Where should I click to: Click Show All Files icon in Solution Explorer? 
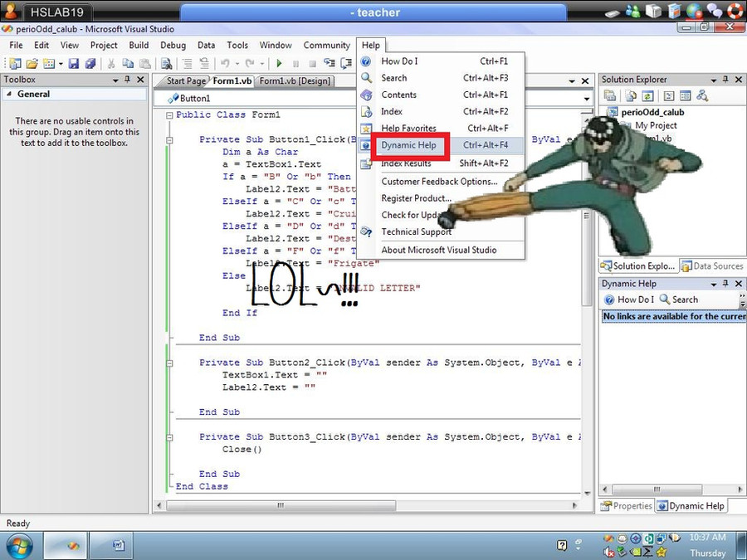coord(631,95)
